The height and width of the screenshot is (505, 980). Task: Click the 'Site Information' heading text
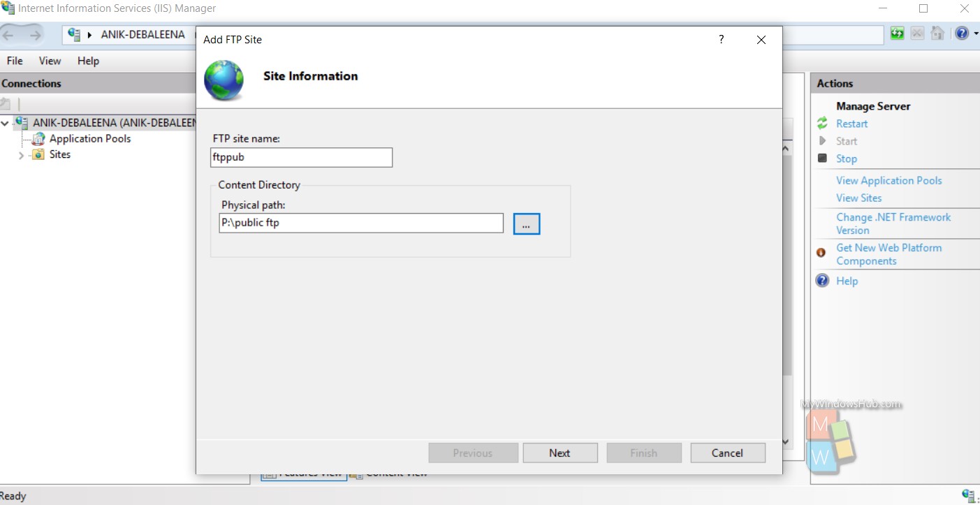310,76
